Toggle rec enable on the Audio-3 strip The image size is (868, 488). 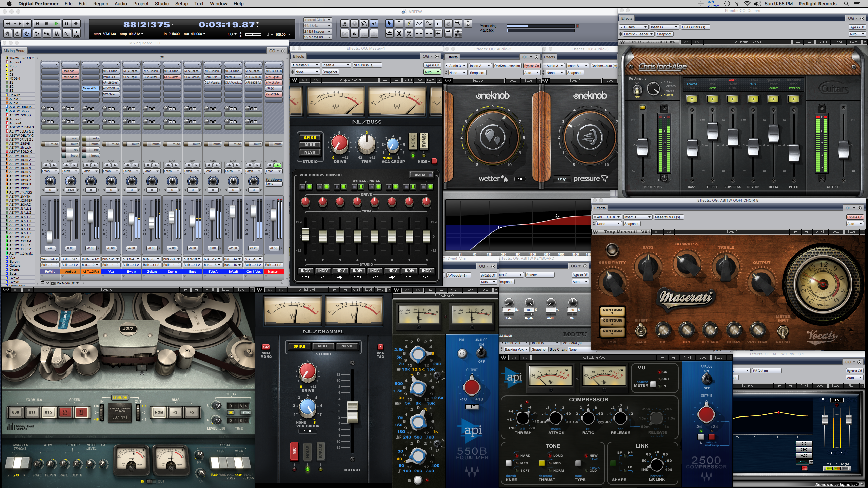point(71,150)
